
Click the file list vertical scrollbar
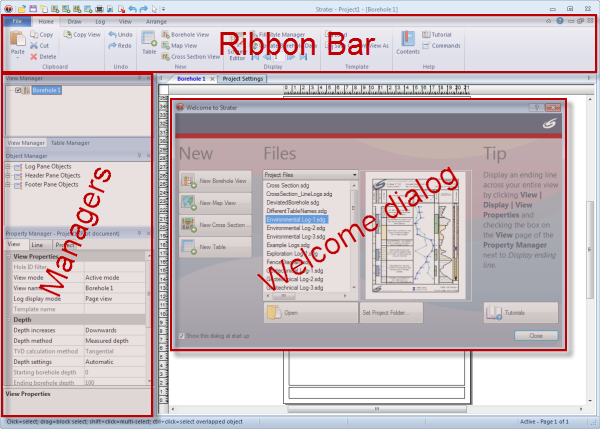(354, 236)
